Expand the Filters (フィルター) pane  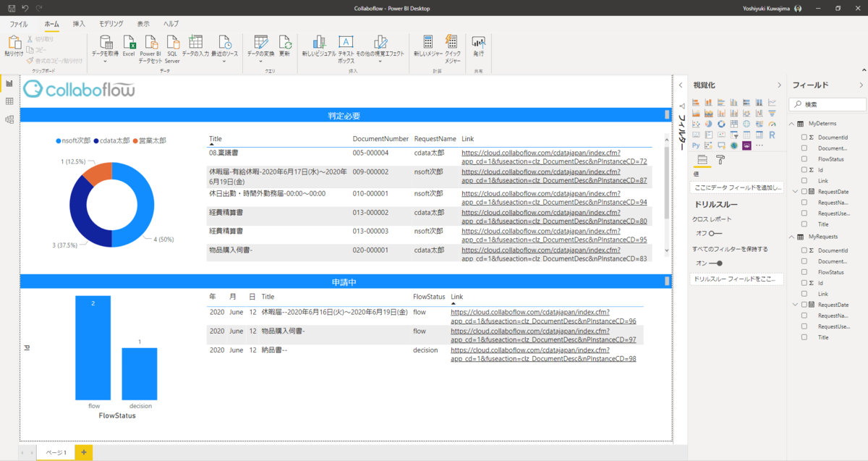coord(681,85)
